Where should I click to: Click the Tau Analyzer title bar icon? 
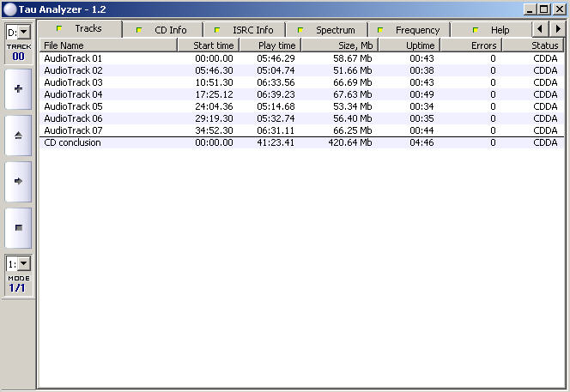point(9,9)
